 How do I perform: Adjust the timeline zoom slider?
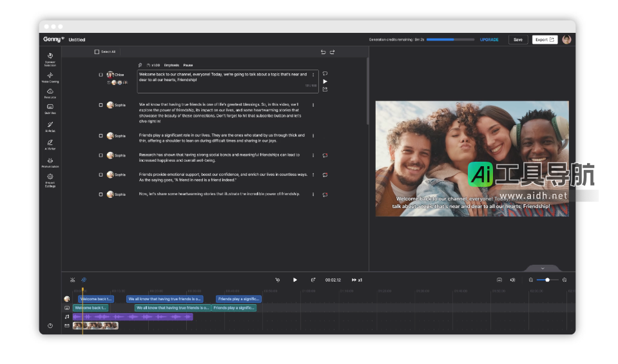click(547, 280)
